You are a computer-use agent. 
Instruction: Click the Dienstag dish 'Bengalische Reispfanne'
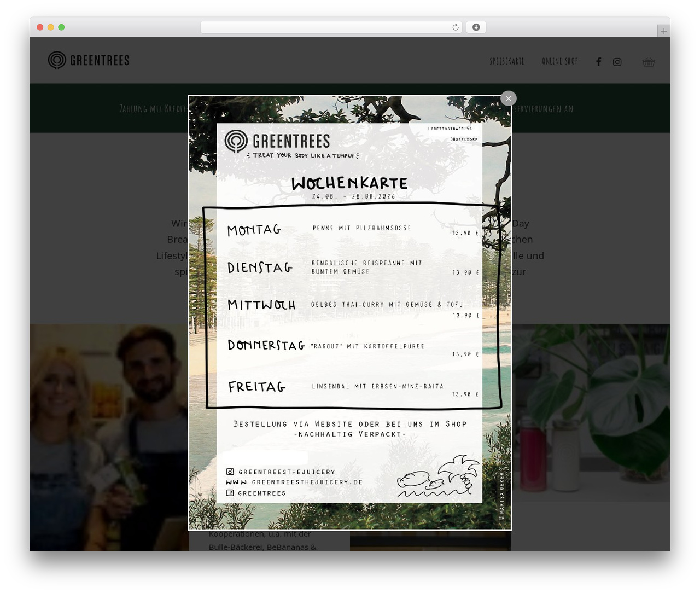(x=367, y=267)
